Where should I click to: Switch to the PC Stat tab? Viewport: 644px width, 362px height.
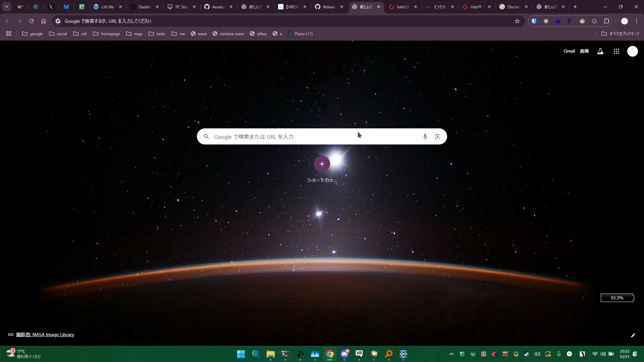[180, 7]
